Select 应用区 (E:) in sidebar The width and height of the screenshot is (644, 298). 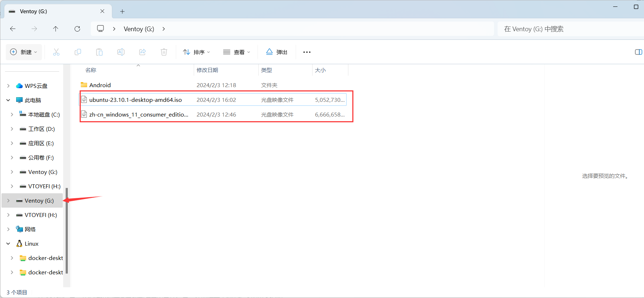(41, 143)
